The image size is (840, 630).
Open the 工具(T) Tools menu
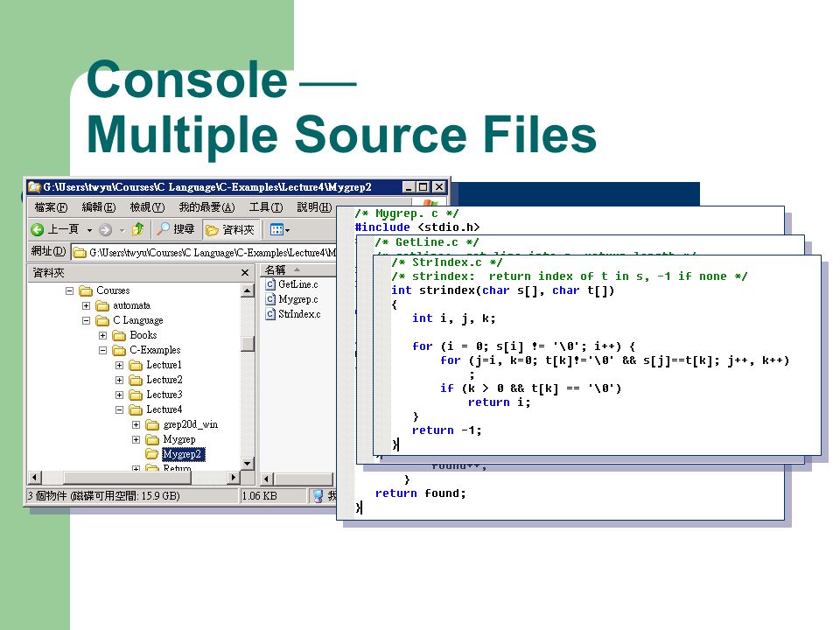coord(266,206)
